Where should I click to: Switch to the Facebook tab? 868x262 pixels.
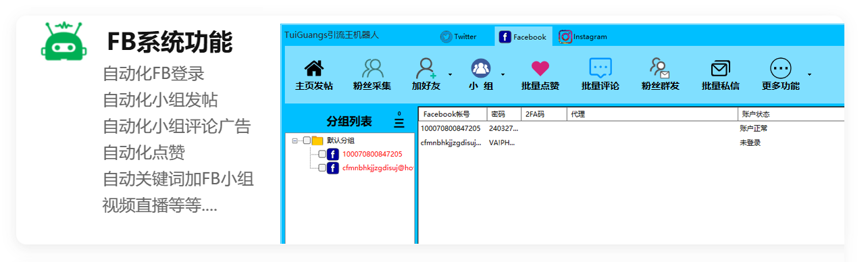click(523, 36)
